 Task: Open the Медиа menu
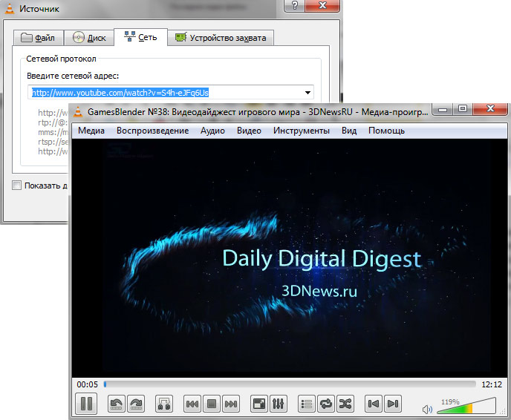(x=91, y=131)
